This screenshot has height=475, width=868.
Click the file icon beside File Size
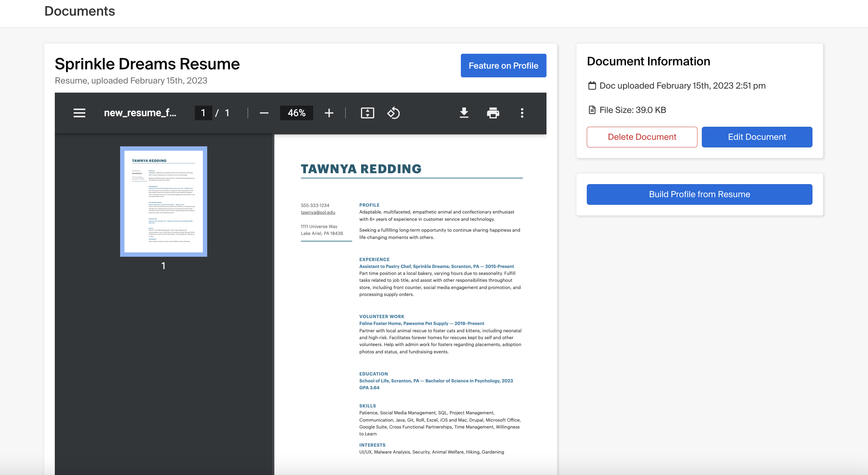click(592, 110)
